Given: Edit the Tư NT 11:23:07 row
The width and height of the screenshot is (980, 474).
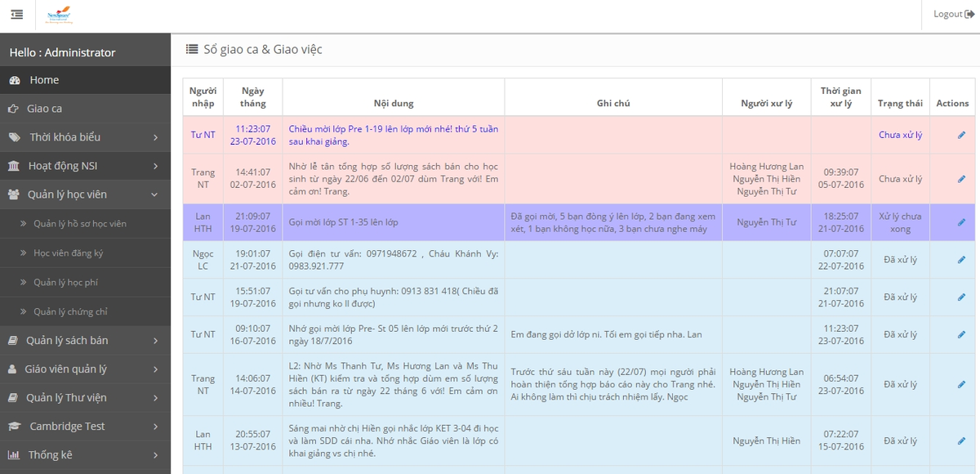Looking at the screenshot, I should [961, 135].
